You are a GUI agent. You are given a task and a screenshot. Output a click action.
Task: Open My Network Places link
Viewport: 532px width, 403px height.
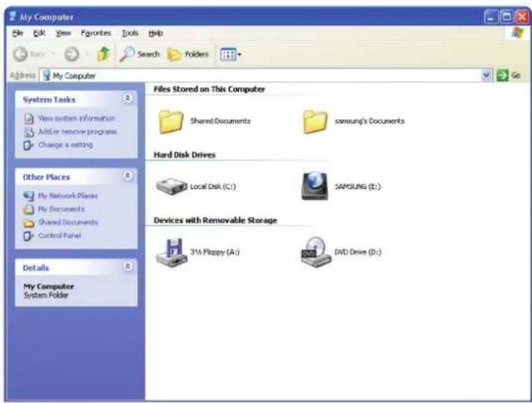click(68, 196)
